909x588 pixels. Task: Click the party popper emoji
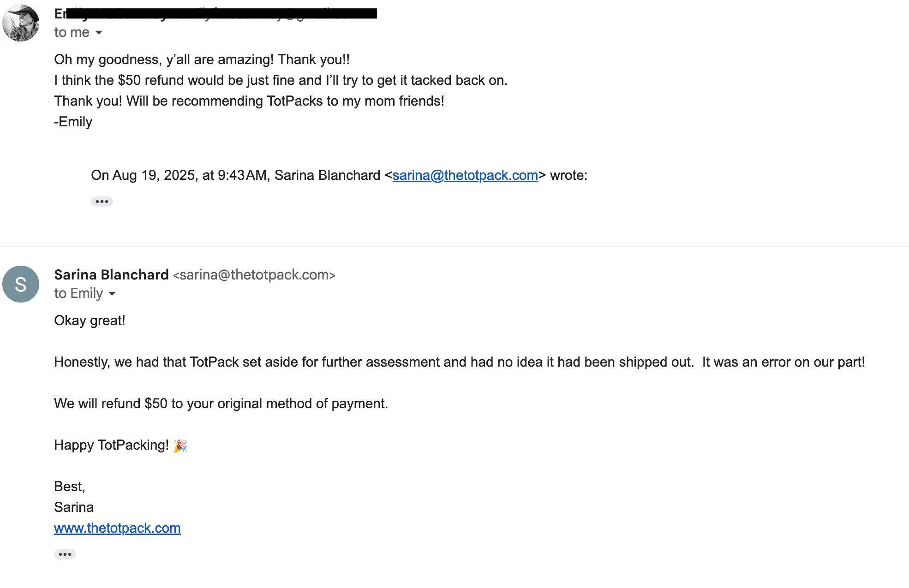coord(180,446)
